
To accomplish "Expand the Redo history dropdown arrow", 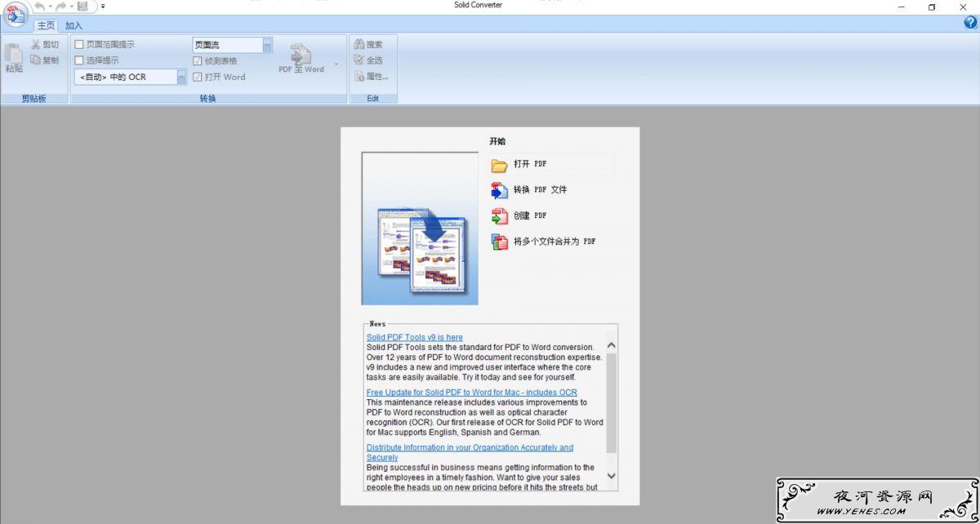I will point(72,7).
